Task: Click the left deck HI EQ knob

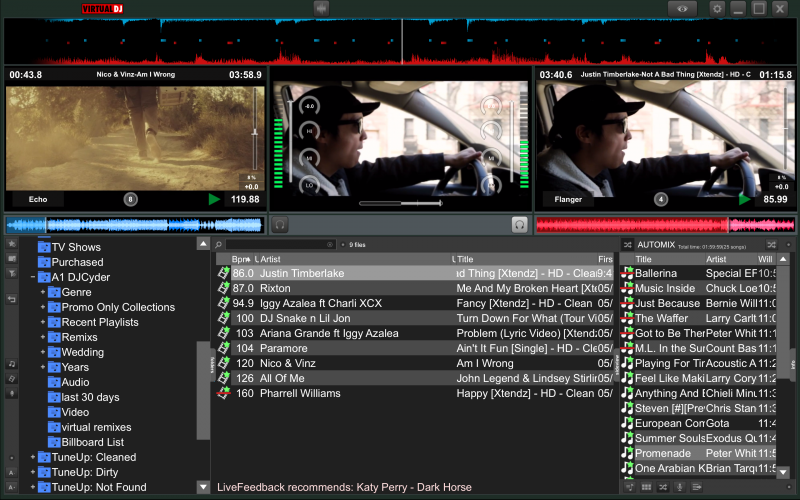Action: pyautogui.click(x=309, y=131)
